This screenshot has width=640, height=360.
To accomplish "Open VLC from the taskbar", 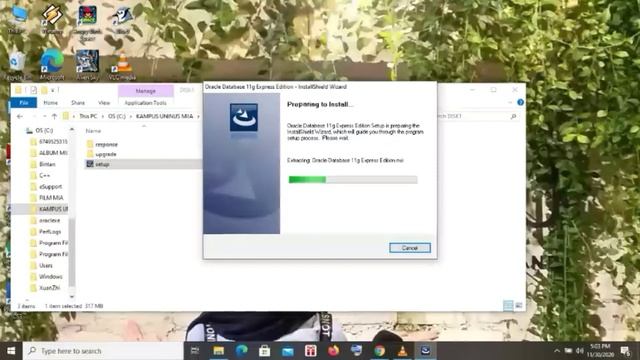I will click(x=402, y=351).
